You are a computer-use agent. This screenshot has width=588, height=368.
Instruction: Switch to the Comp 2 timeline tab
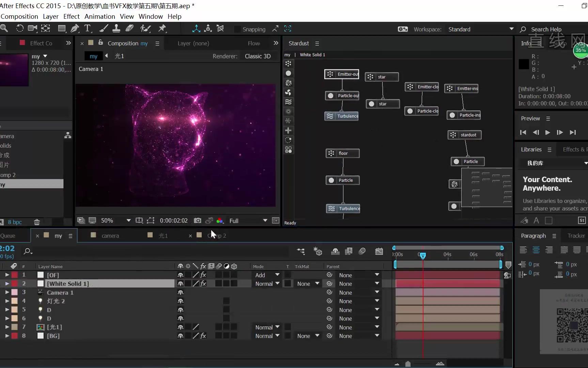[x=217, y=236]
